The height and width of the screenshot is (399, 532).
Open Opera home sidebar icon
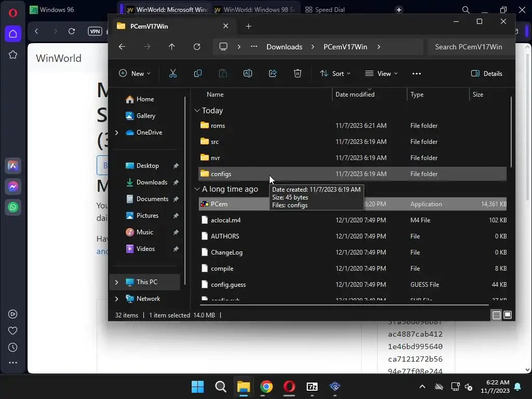[x=13, y=34]
